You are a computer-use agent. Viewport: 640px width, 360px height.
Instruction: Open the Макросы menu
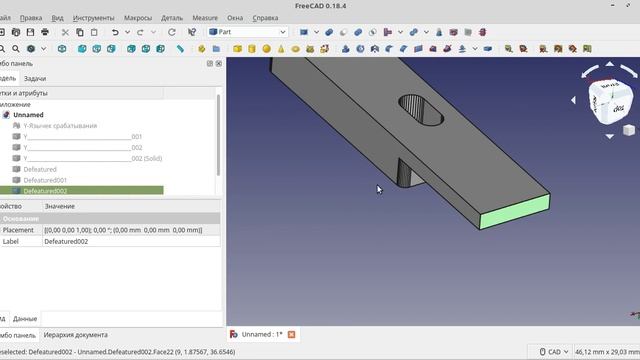(138, 18)
